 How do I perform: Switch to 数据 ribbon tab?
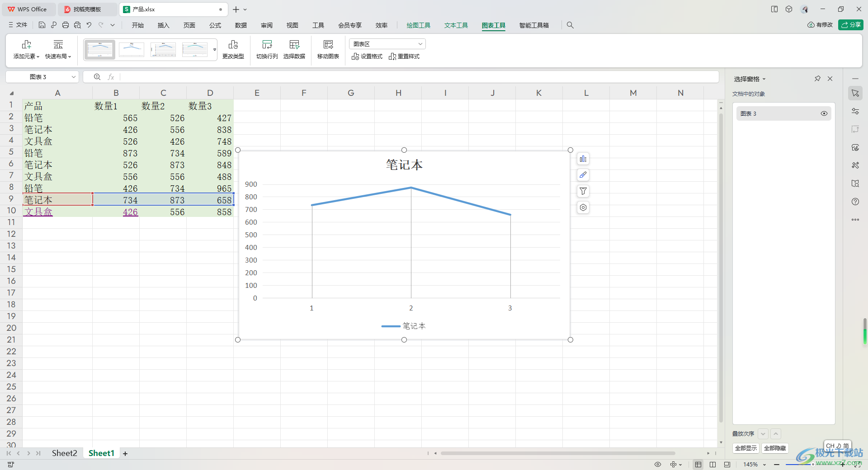pos(241,25)
